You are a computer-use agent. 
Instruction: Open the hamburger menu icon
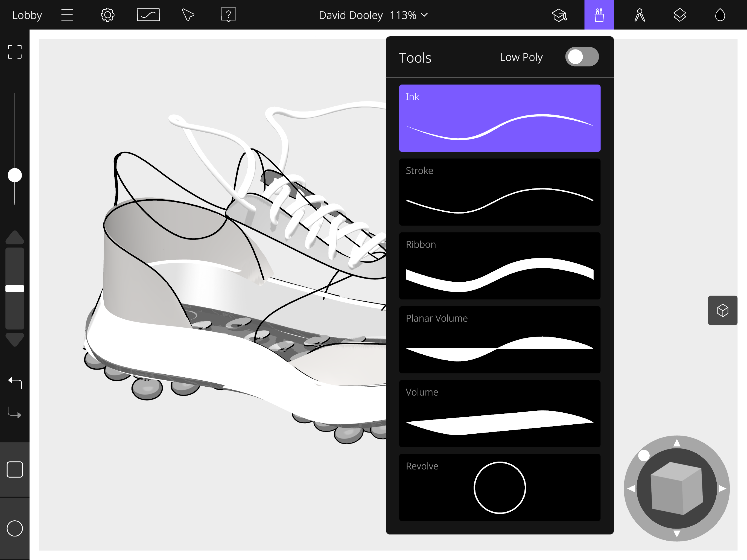[x=67, y=15]
